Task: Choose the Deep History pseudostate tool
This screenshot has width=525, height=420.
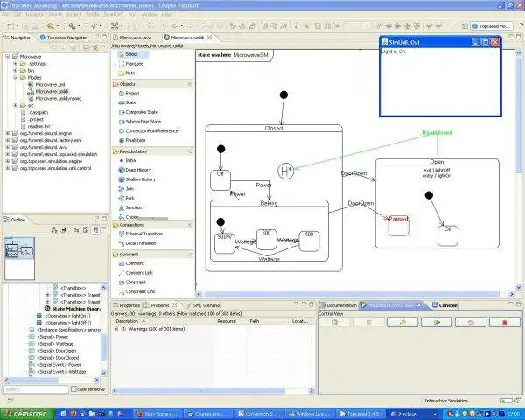Action: (x=140, y=169)
